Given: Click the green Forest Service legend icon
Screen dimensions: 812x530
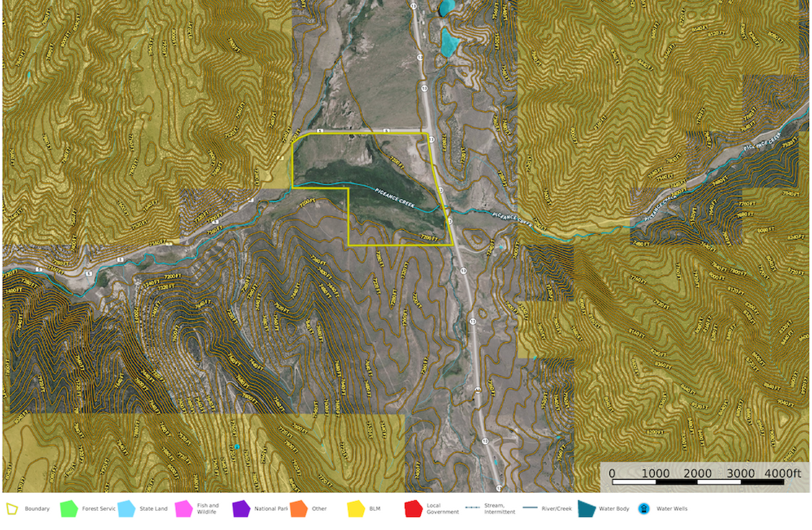Looking at the screenshot, I should (69, 509).
